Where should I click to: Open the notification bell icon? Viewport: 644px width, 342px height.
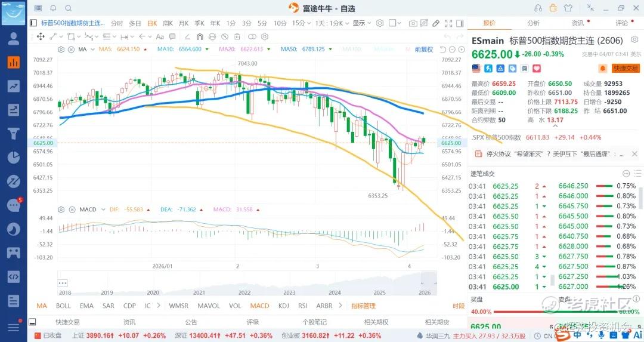[x=53, y=8]
